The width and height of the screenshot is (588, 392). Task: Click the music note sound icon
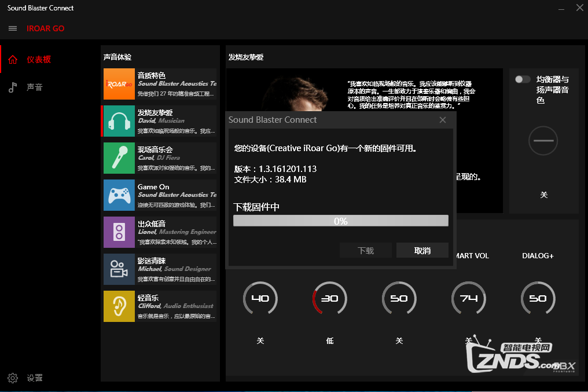pos(13,87)
